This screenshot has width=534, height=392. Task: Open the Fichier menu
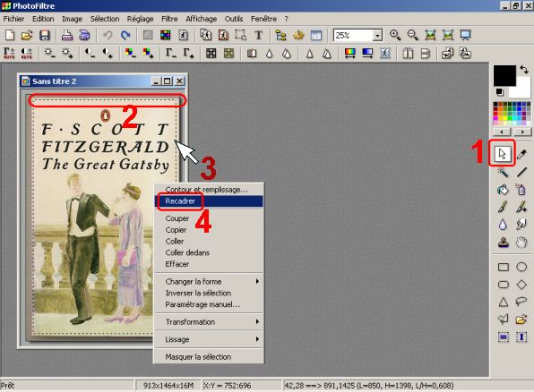(x=13, y=19)
